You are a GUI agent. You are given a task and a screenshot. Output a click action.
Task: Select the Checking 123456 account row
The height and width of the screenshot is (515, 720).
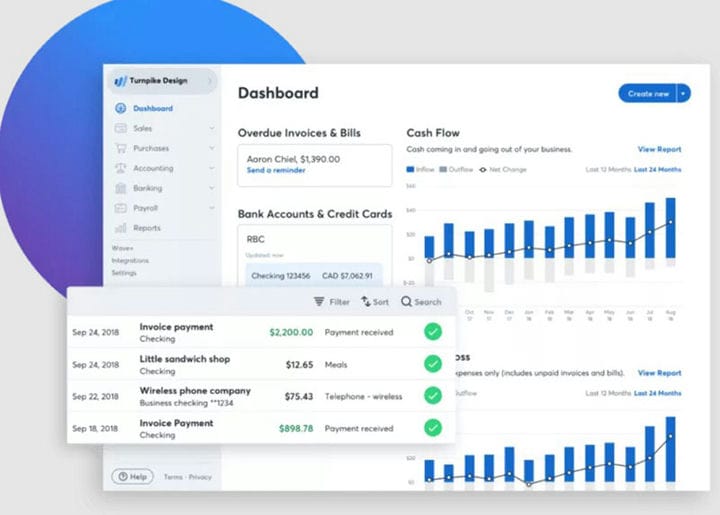pyautogui.click(x=314, y=275)
